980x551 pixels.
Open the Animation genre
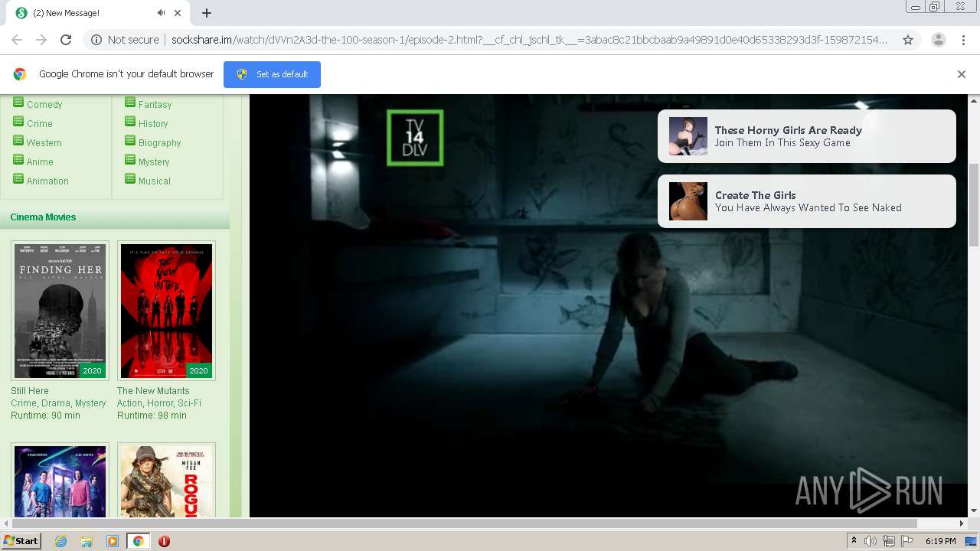pos(47,181)
